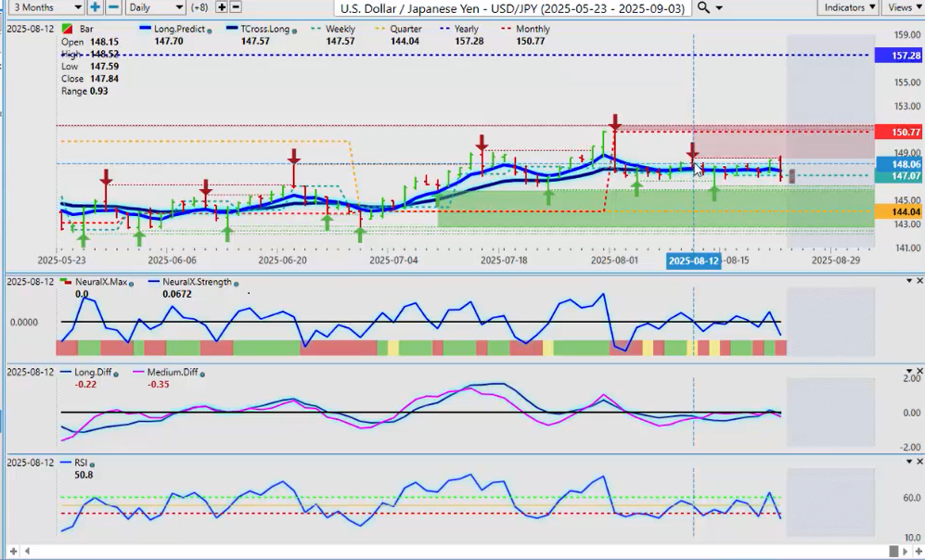
Task: Close the NeuralX indicator panel
Action: point(919,281)
